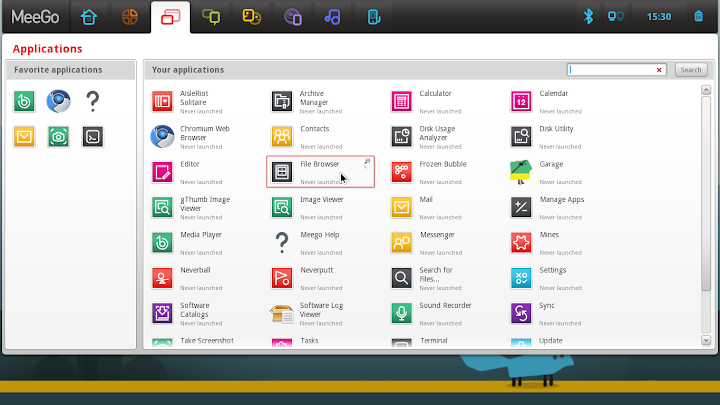Image resolution: width=720 pixels, height=405 pixels.
Task: Clear the search field with red X
Action: click(659, 70)
